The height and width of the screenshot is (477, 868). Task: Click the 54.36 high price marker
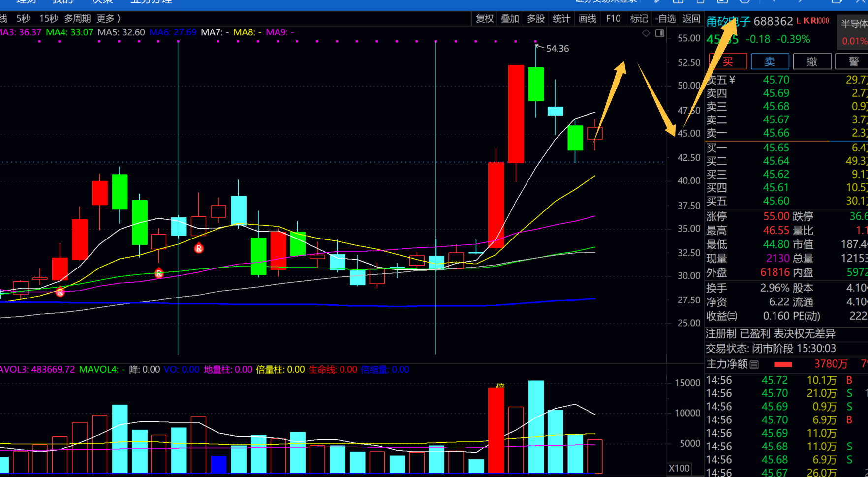[x=557, y=49]
